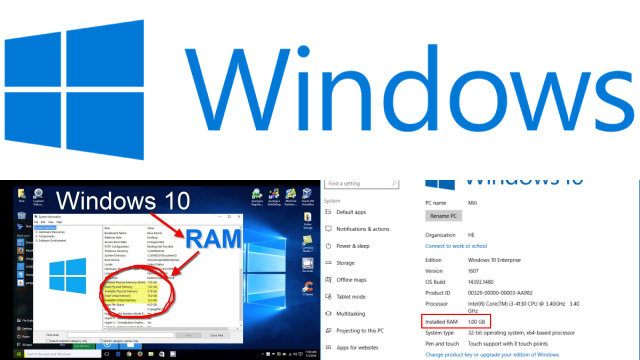Screen dimensions: 640x360
Task: Click the Rename PC button
Action: point(443,216)
